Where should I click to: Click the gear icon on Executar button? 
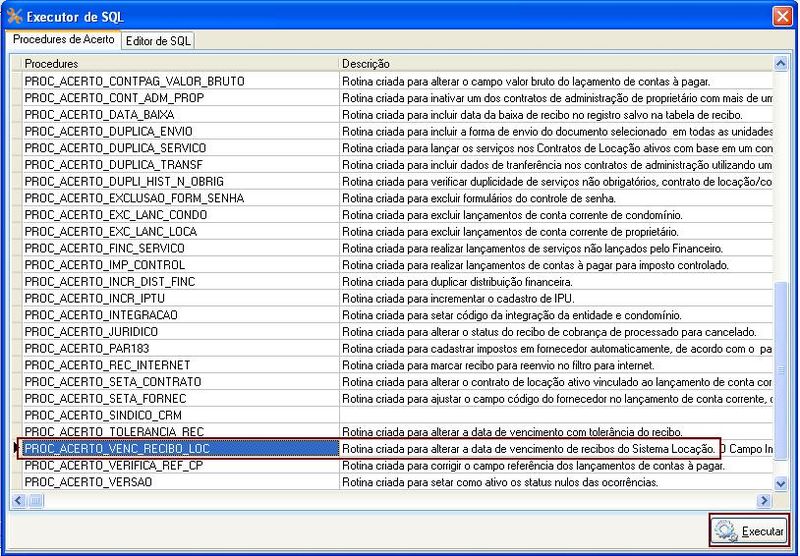[x=726, y=531]
